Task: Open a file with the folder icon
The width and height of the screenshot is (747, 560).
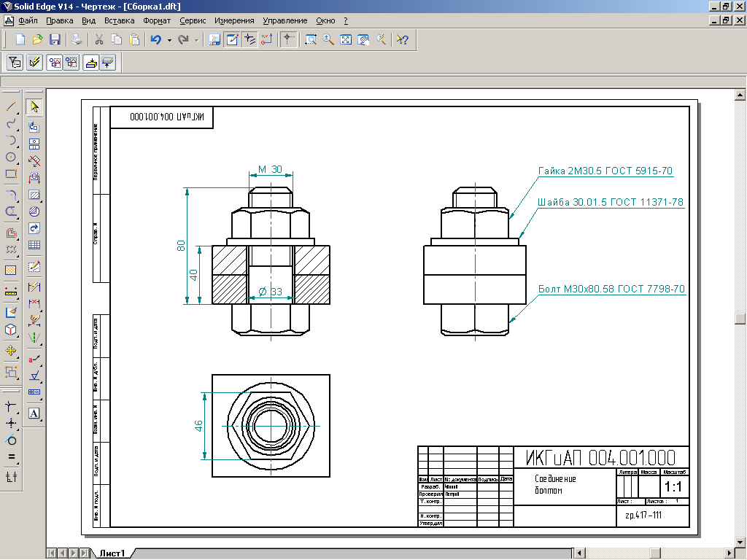Action: pyautogui.click(x=38, y=39)
